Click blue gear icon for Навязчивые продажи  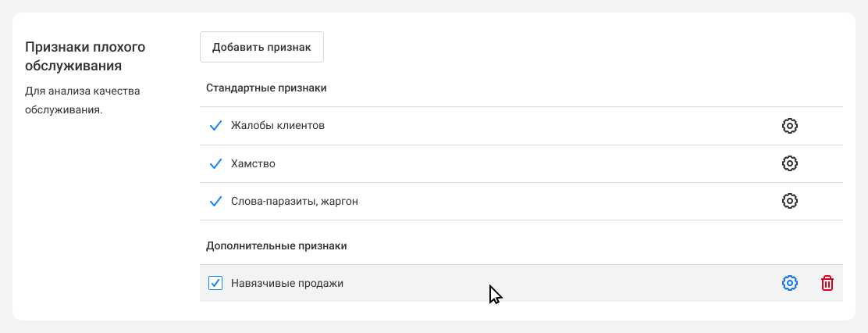[x=789, y=283]
